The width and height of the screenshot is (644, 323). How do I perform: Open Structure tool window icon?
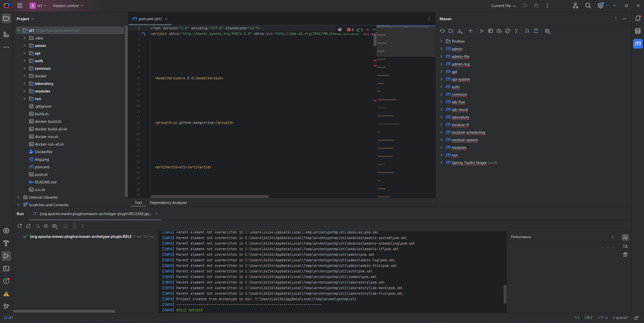point(6,34)
